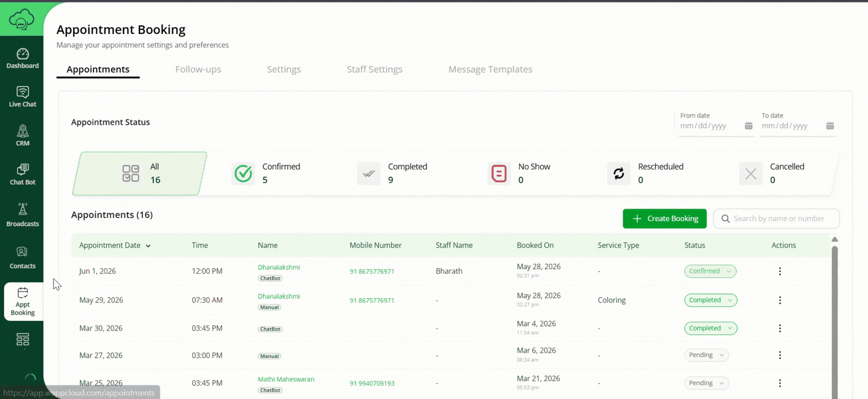The image size is (868, 399).
Task: Open Broadcasts from the sidebar
Action: tap(23, 215)
